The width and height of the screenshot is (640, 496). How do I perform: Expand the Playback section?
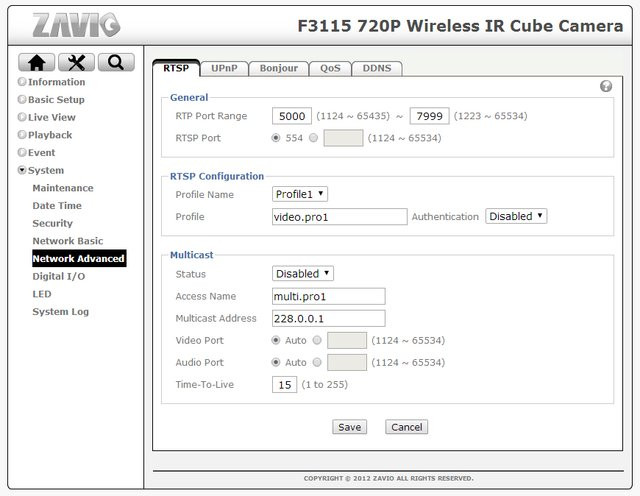tap(45, 135)
